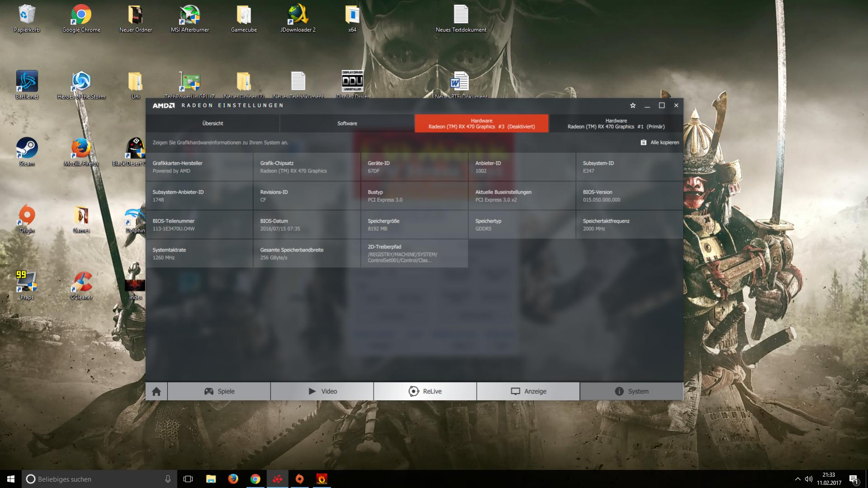This screenshot has width=868, height=488.
Task: Click the Cortana microphone icon
Action: coord(168,479)
